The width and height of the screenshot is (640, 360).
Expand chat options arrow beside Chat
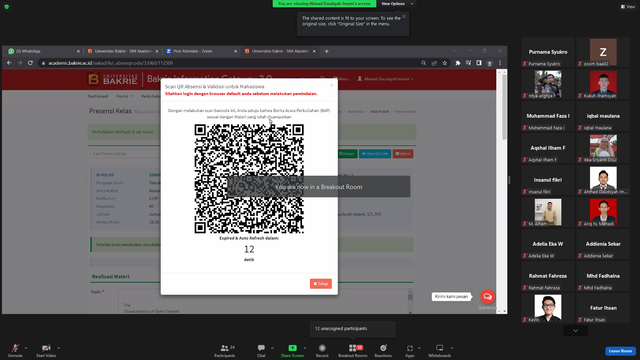click(272, 348)
